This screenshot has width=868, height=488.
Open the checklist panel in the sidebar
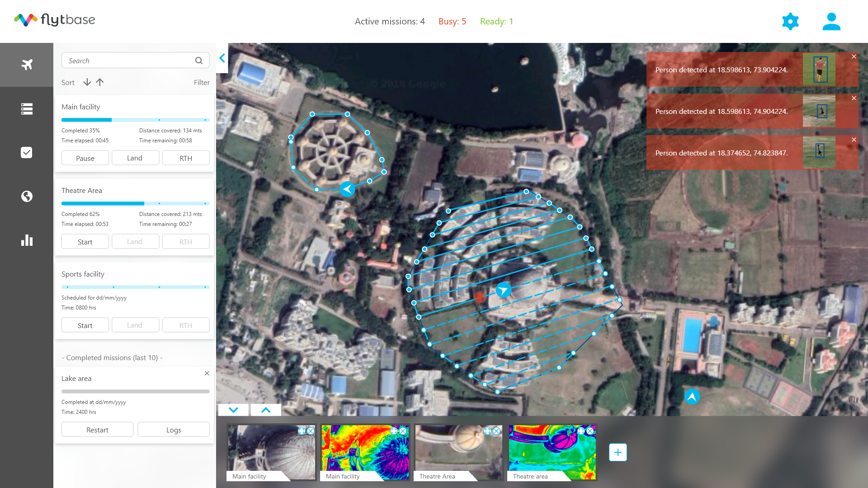tap(27, 152)
